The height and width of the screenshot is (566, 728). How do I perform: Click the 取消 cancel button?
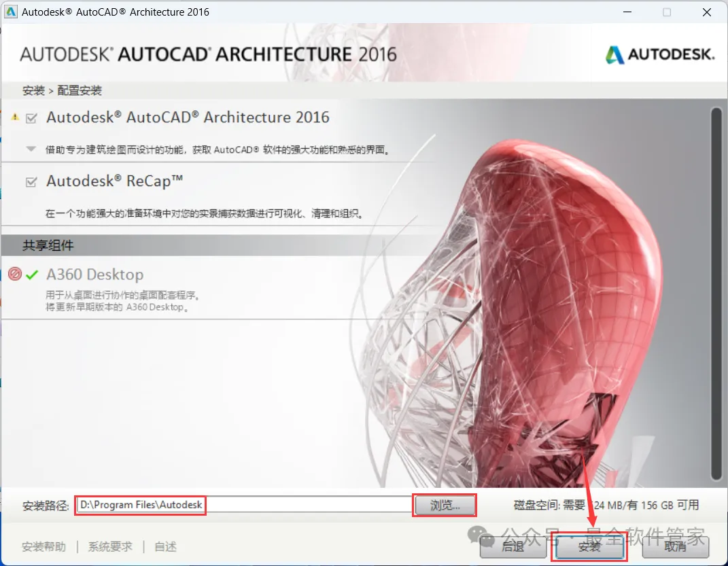(x=676, y=547)
